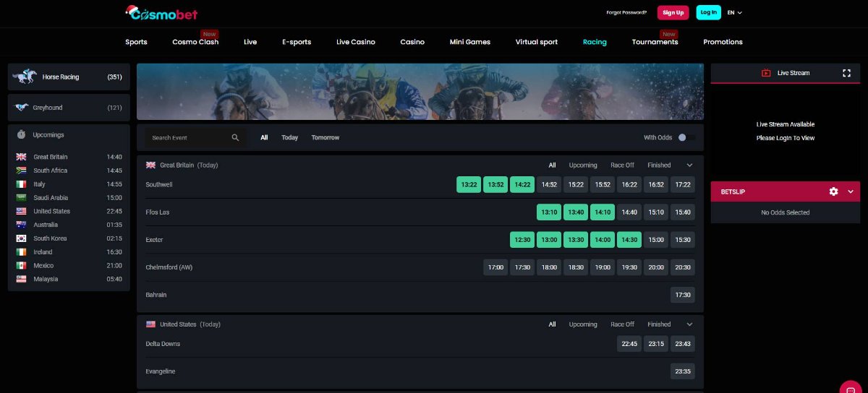The image size is (868, 393).
Task: Open the EN language dropdown
Action: click(735, 12)
